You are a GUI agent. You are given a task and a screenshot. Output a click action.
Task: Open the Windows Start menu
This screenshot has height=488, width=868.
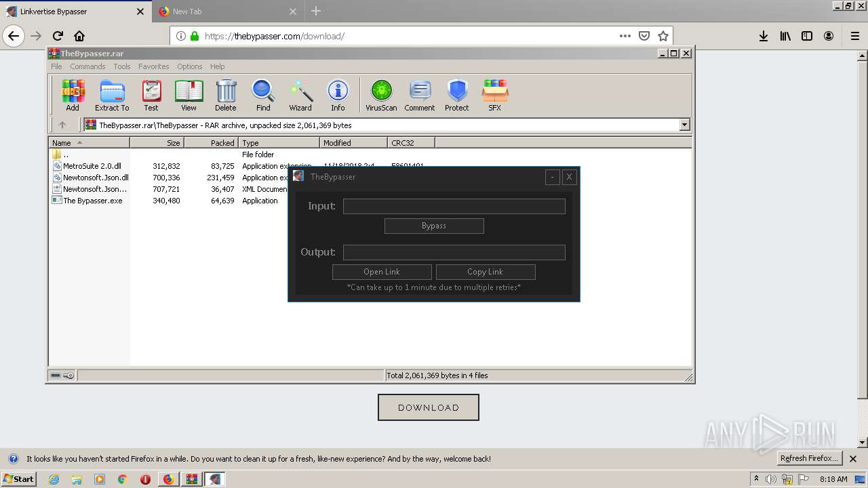tap(18, 479)
